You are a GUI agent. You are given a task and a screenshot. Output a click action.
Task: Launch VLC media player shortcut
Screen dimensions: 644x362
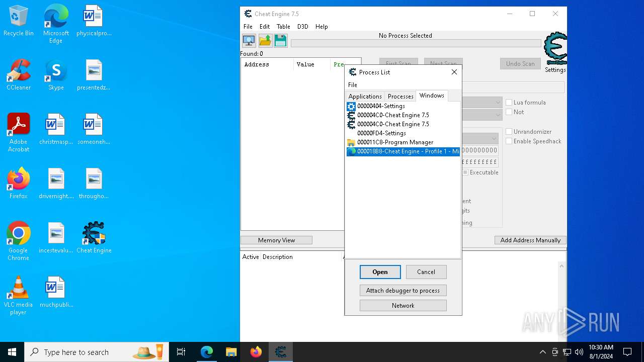pyautogui.click(x=19, y=296)
